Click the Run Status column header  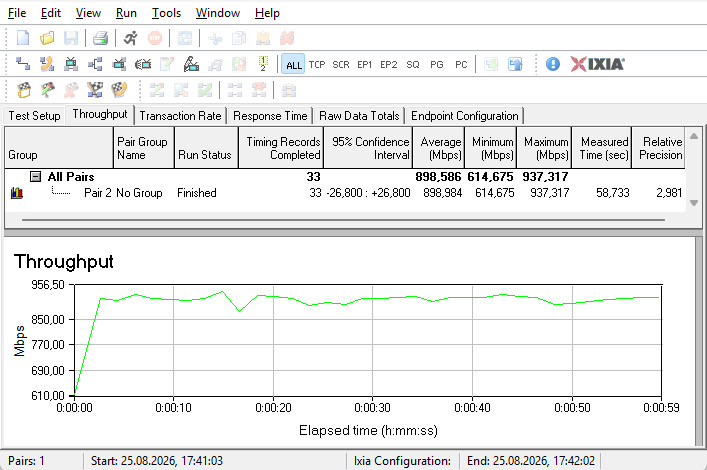(206, 148)
